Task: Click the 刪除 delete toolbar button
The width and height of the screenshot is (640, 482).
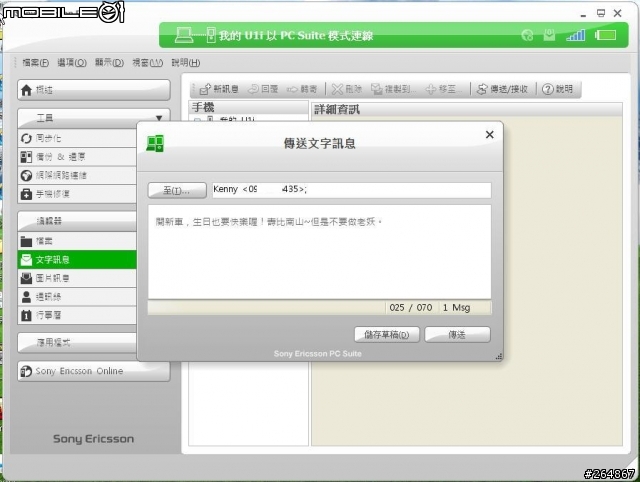Action: tap(347, 89)
